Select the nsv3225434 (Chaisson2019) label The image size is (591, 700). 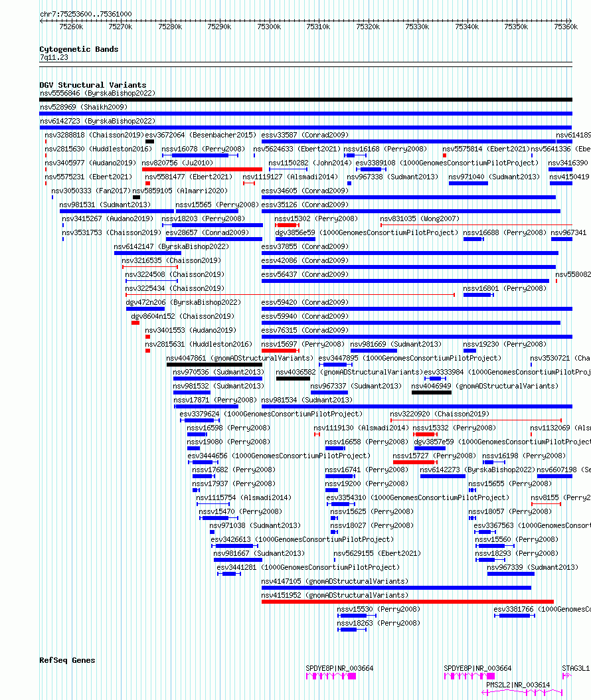pos(175,288)
